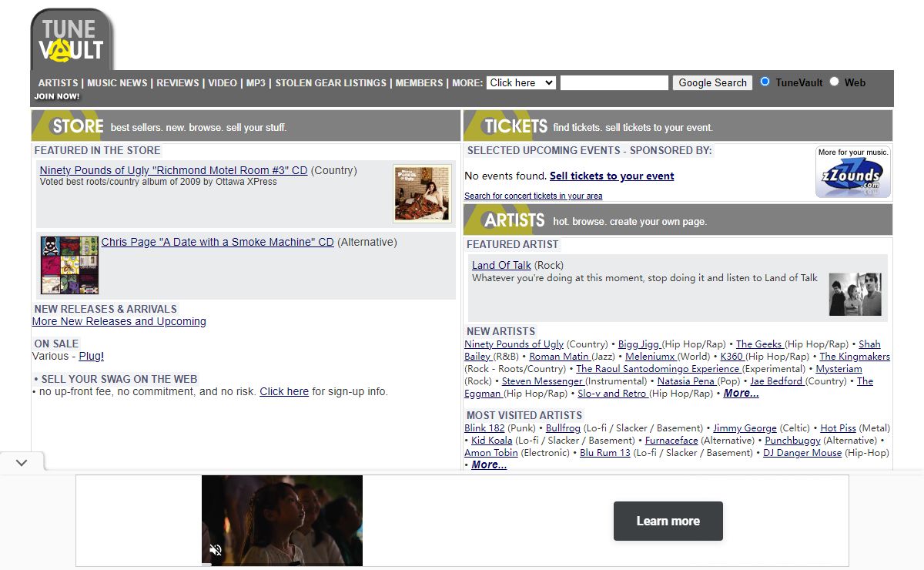Open the Plug! sale link
This screenshot has width=924, height=570.
point(92,356)
